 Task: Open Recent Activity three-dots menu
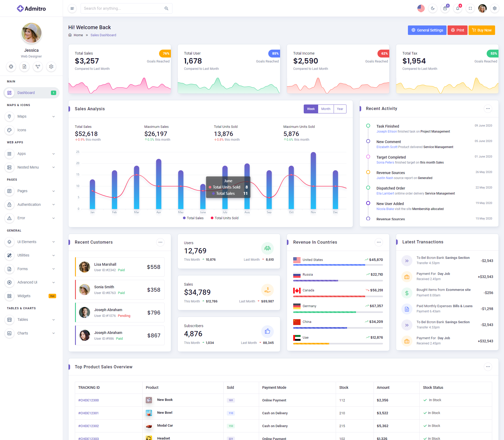coord(488,109)
